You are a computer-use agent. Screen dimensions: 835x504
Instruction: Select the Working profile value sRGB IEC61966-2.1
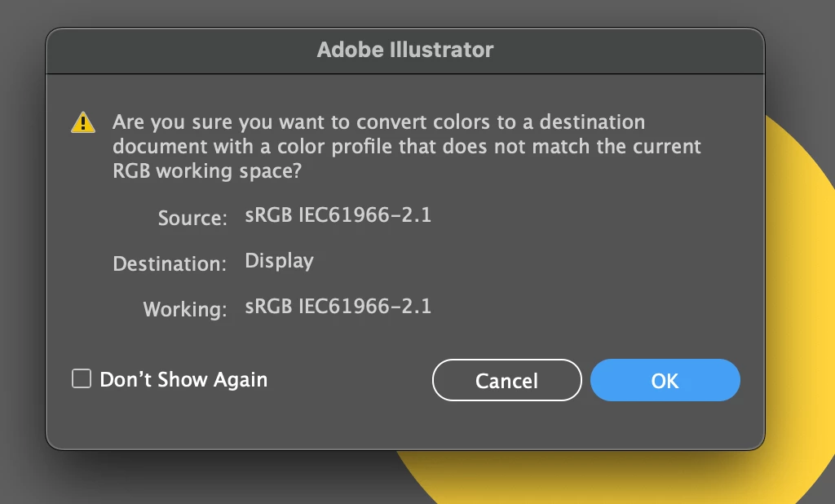tap(338, 307)
